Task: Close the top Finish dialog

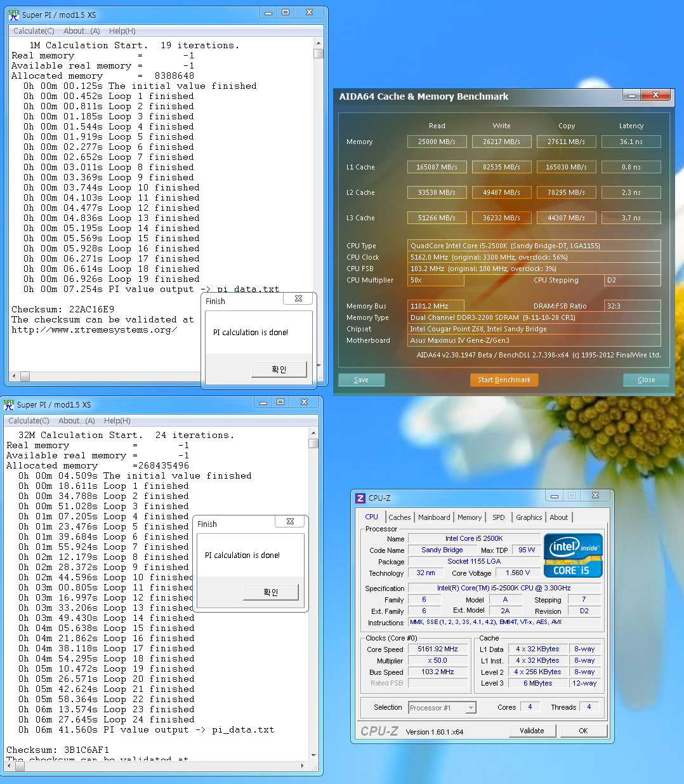Action: [x=298, y=298]
